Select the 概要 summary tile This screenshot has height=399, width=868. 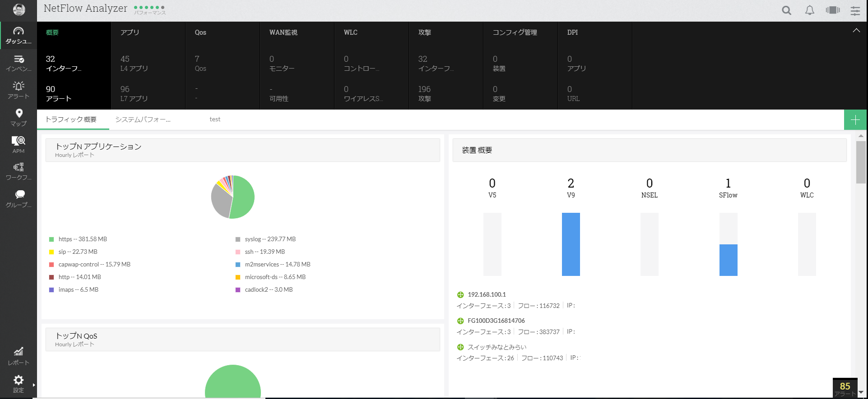tap(74, 65)
